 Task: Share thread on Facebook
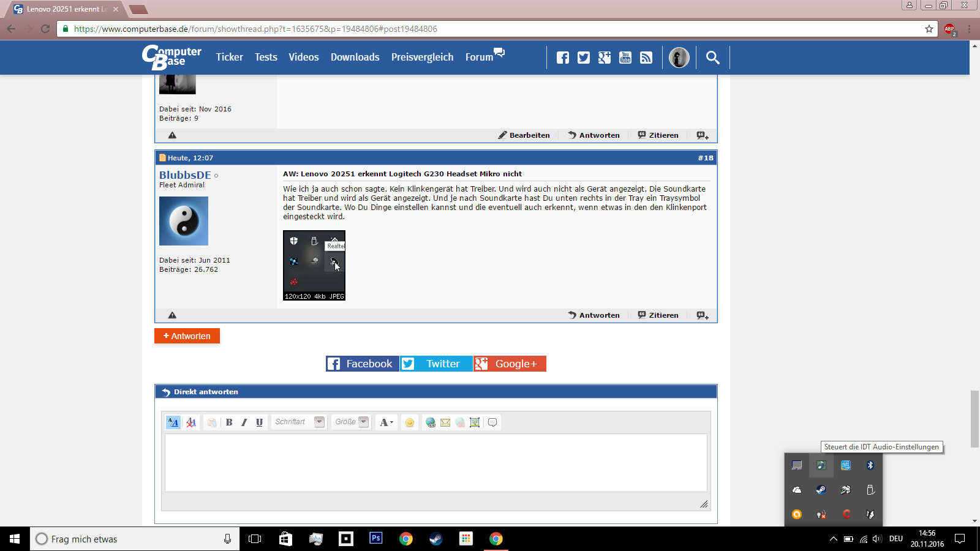[x=363, y=364]
